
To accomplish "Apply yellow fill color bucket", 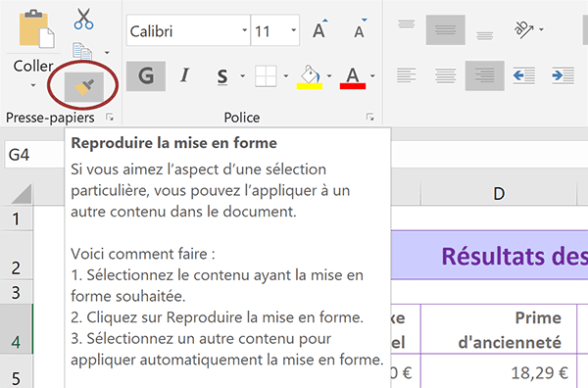I will pyautogui.click(x=310, y=76).
